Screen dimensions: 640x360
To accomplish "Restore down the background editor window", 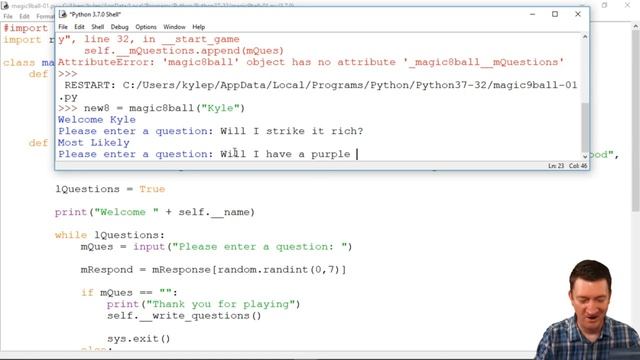I will tap(604, 5).
